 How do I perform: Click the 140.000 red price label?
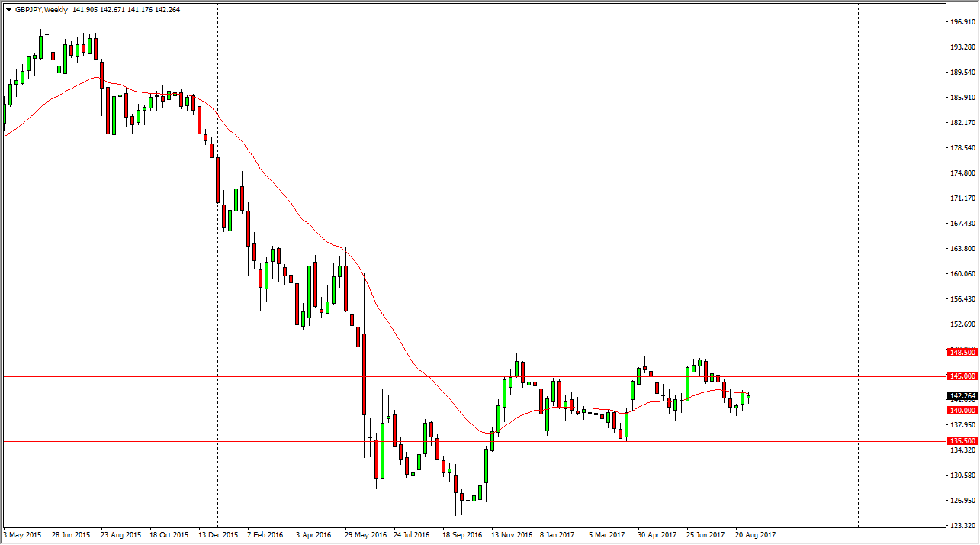pos(962,411)
